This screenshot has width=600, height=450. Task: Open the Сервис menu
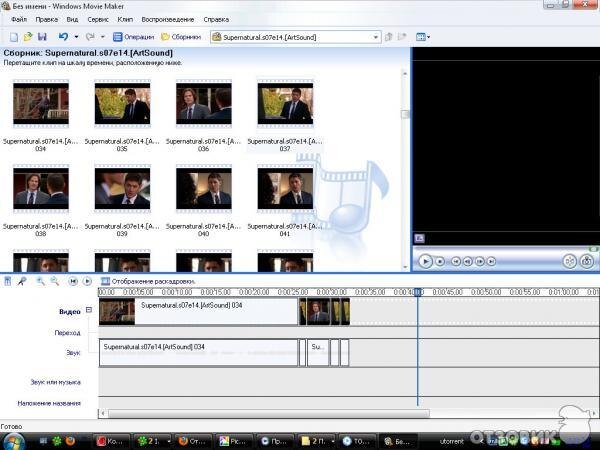tap(98, 20)
